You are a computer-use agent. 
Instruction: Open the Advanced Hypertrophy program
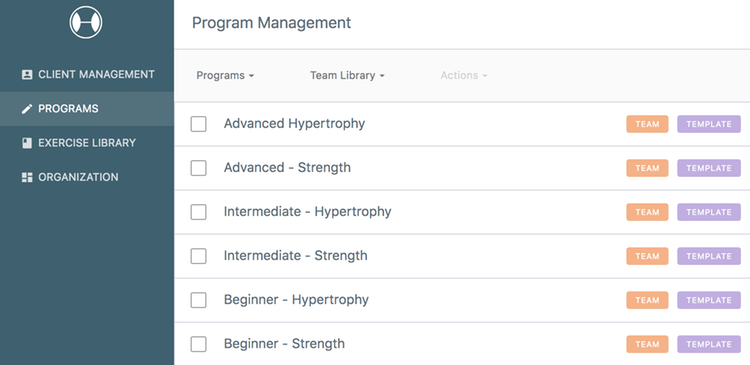pos(294,124)
